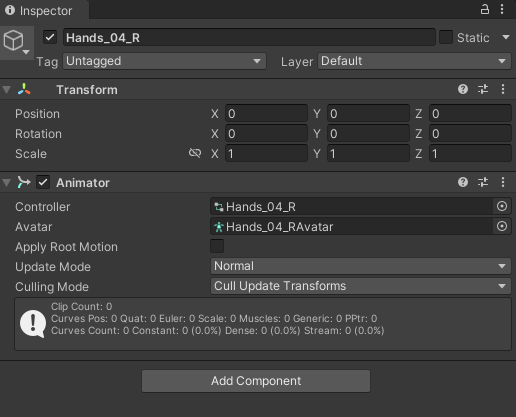This screenshot has width=516, height=417.
Task: Open Transform presets selector
Action: (x=483, y=89)
